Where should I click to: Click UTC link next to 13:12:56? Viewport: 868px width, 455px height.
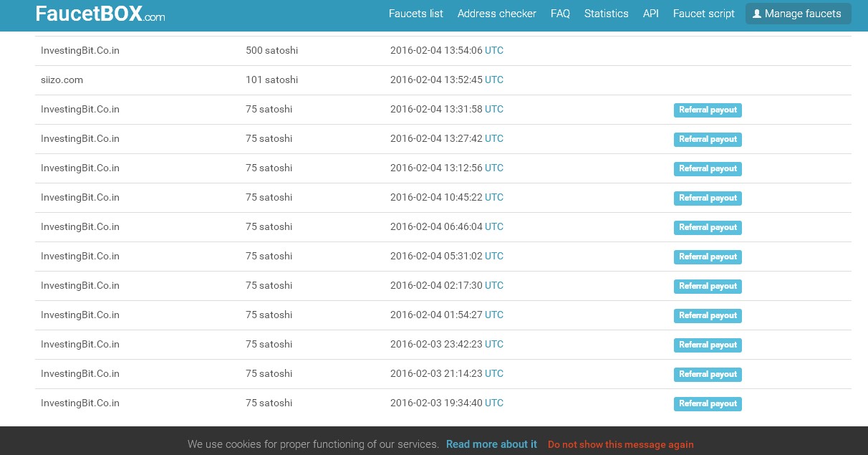pos(494,168)
